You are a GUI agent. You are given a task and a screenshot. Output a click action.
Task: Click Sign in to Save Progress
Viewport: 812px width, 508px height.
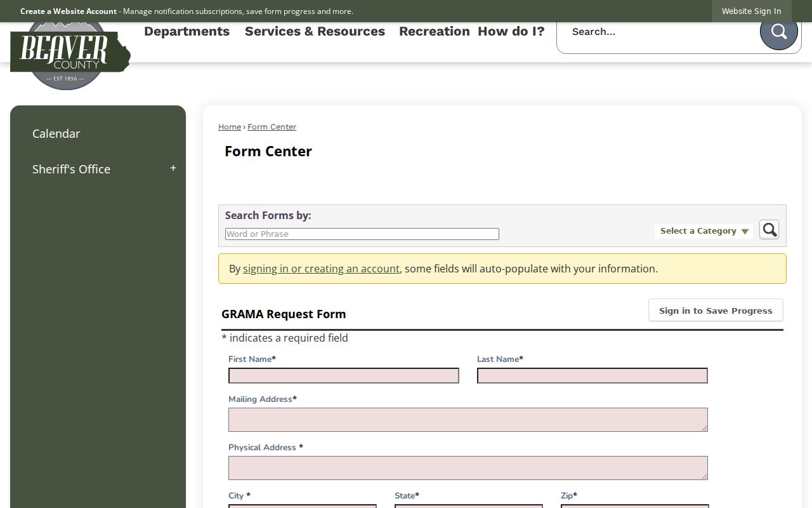point(716,311)
